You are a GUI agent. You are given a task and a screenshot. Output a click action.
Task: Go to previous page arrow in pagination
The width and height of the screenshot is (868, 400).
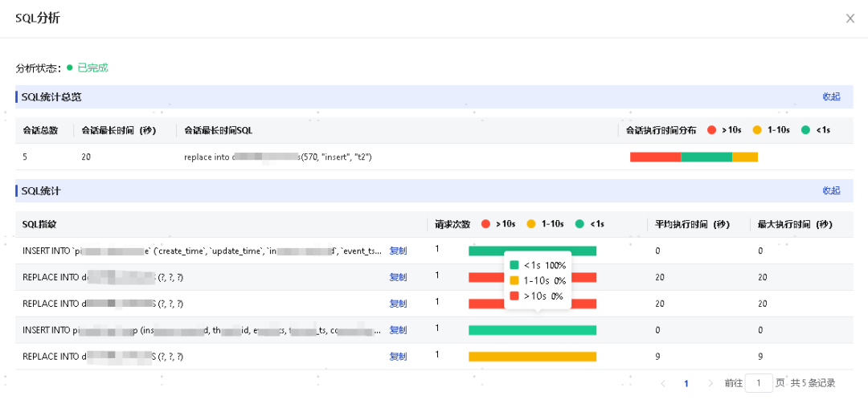click(662, 383)
